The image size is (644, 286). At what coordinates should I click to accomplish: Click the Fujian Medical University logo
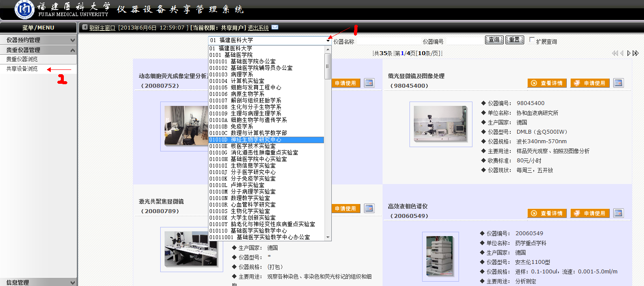(x=25, y=10)
